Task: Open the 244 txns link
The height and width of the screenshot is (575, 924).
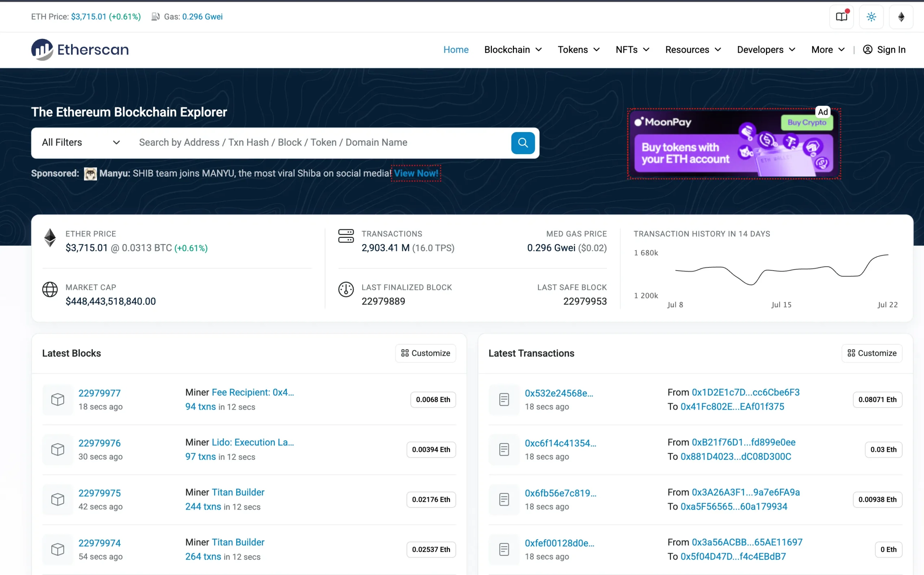Action: coord(203,506)
